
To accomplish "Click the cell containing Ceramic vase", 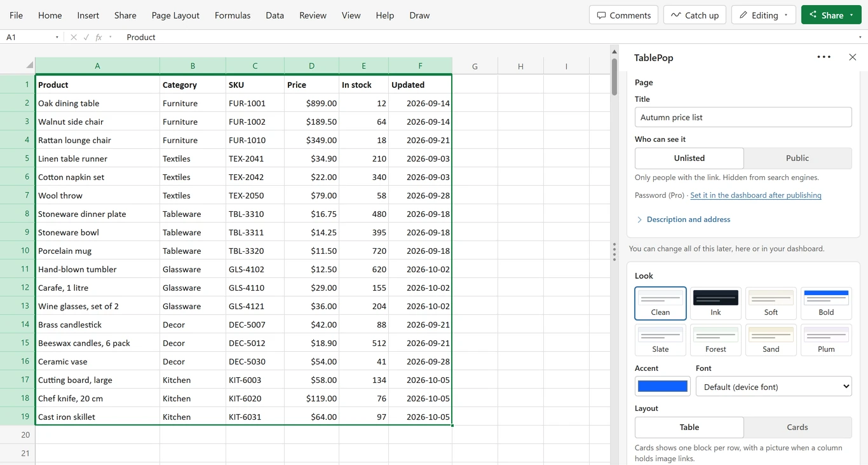I will [97, 361].
